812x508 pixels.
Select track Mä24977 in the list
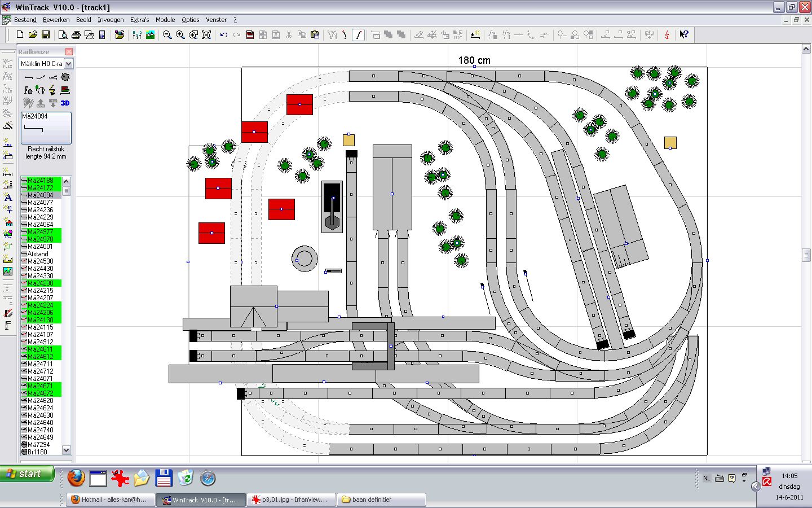click(41, 232)
